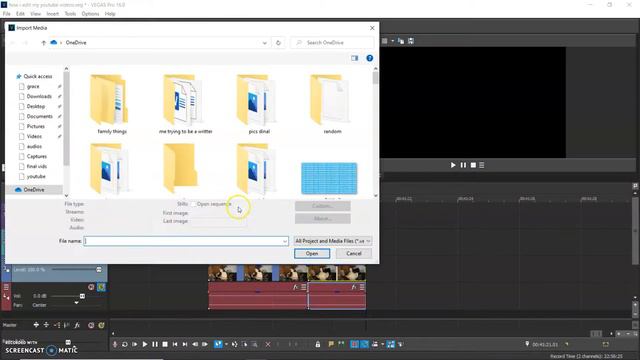The image size is (640, 360).
Task: Open Downloads in Quick access
Action: [x=39, y=96]
